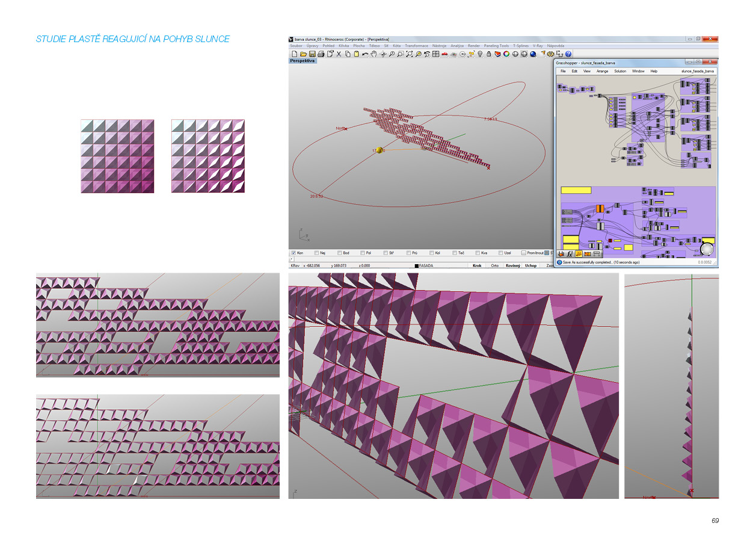
Task: Open the Nápověda menu
Action: pos(556,46)
